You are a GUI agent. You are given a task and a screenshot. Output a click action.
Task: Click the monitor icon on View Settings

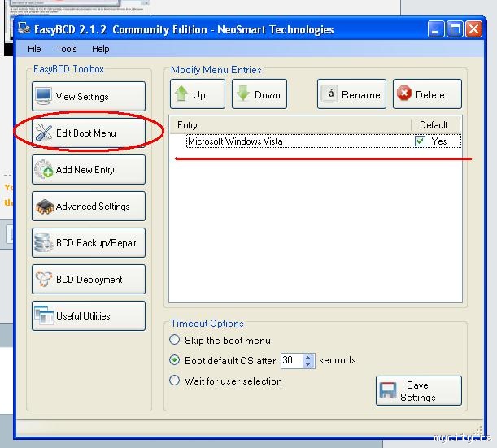pyautogui.click(x=43, y=96)
